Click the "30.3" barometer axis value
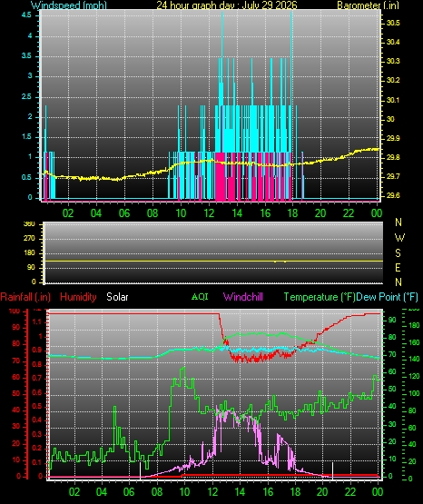Screen dimensions: 423x504 point(393,61)
